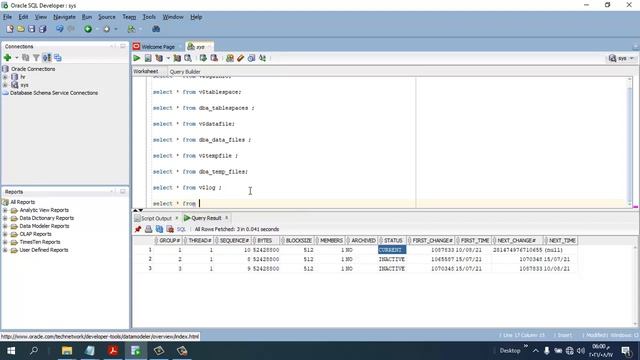Click the binoculars Find Database Object icon
This screenshot has width=640, height=360.
point(156,29)
